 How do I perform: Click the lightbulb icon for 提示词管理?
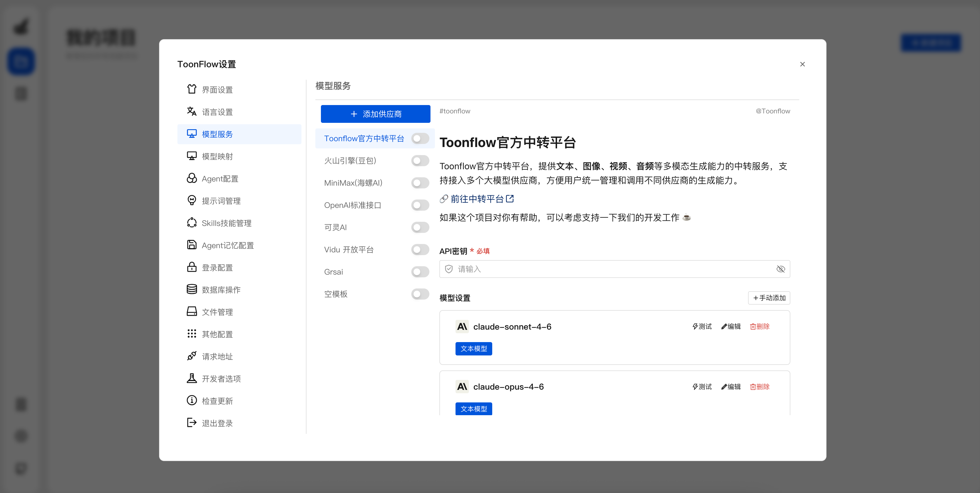click(x=192, y=200)
